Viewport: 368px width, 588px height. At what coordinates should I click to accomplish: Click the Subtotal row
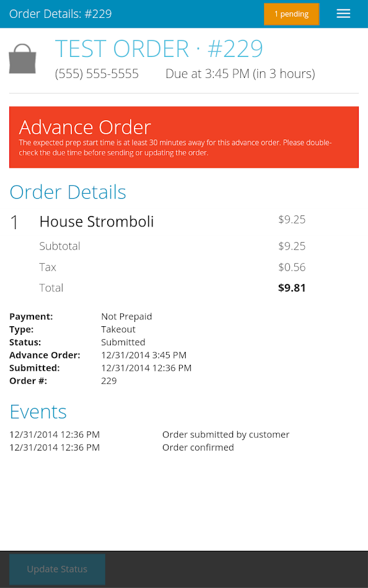[59, 246]
